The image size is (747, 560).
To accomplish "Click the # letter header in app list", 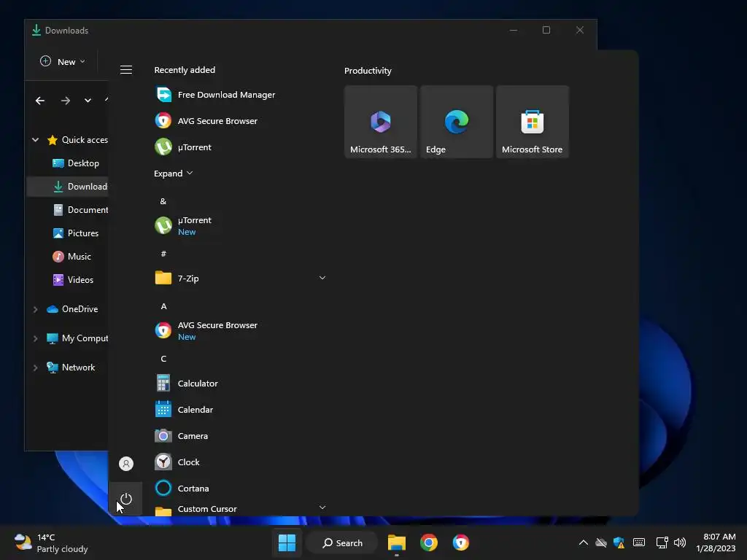I will tap(163, 254).
